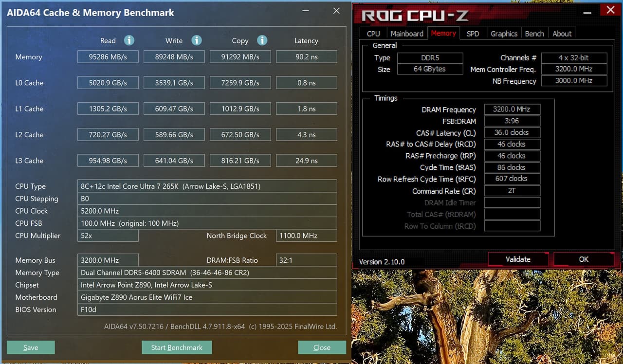This screenshot has height=364, width=623.
Task: Click the CPU Stepping value B0
Action: click(x=207, y=199)
